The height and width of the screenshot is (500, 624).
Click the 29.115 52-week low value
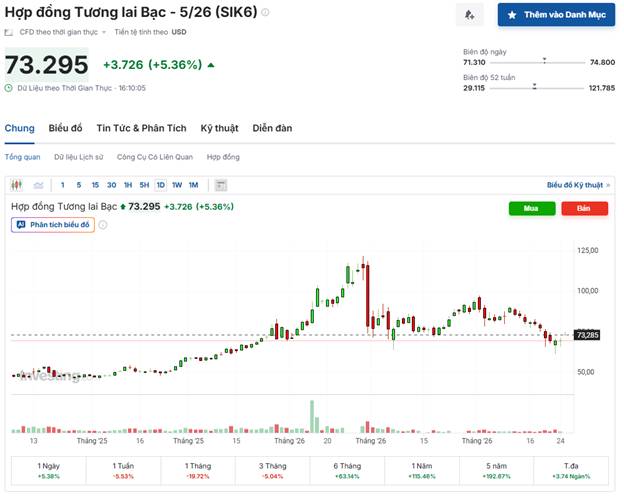[474, 88]
